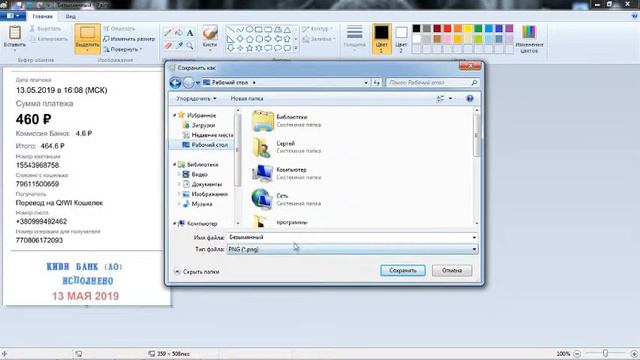
Task: Click the forward navigation arrow in dialog
Action: point(188,83)
